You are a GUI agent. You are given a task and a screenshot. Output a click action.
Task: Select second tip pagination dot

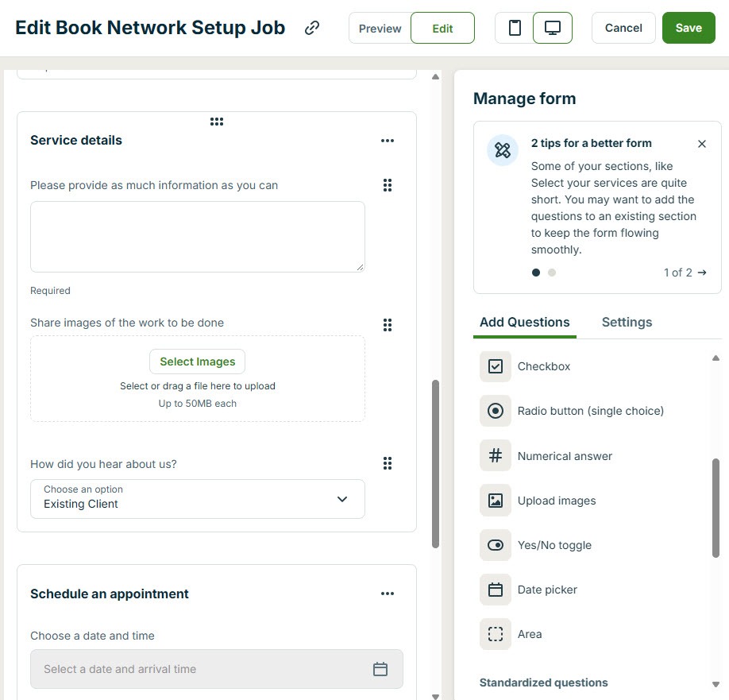552,273
